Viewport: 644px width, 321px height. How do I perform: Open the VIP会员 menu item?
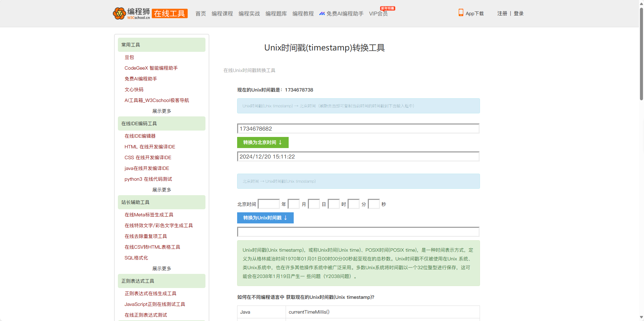[x=378, y=13]
